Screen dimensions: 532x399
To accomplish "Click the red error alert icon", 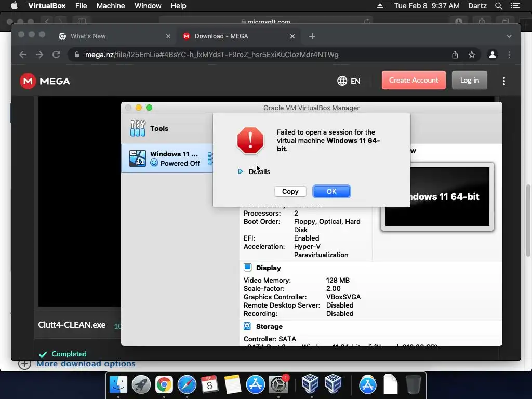I will [250, 140].
